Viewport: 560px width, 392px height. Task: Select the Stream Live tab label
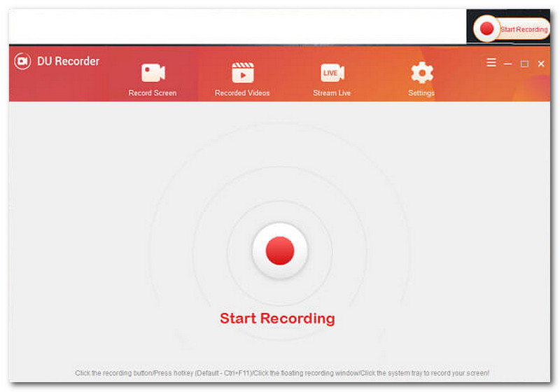coord(332,93)
